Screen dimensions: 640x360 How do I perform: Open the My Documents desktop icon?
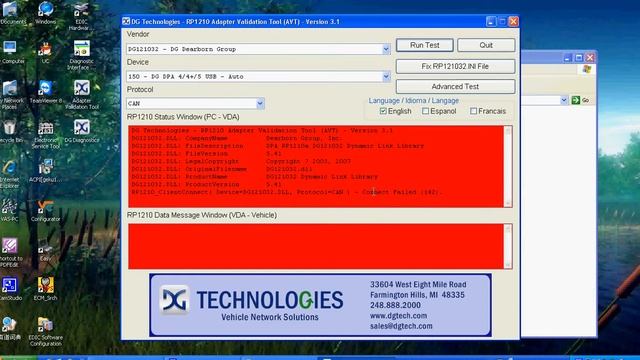[11, 12]
